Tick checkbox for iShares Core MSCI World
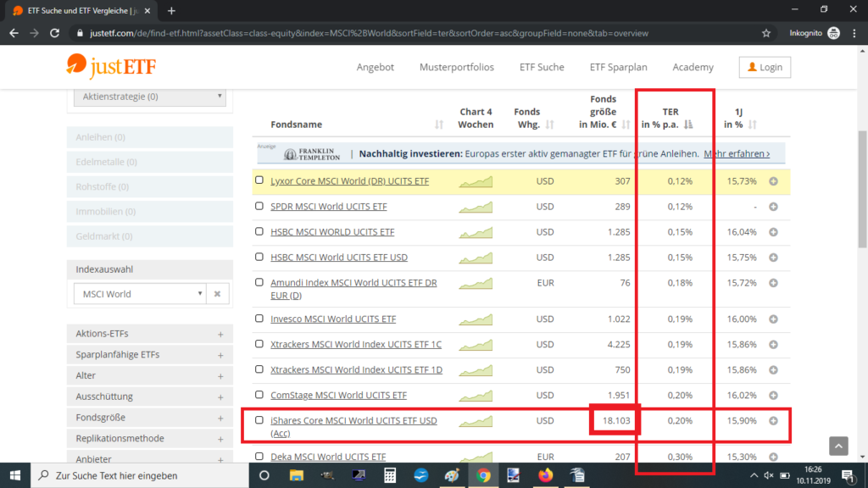This screenshot has width=868, height=488. 259,420
